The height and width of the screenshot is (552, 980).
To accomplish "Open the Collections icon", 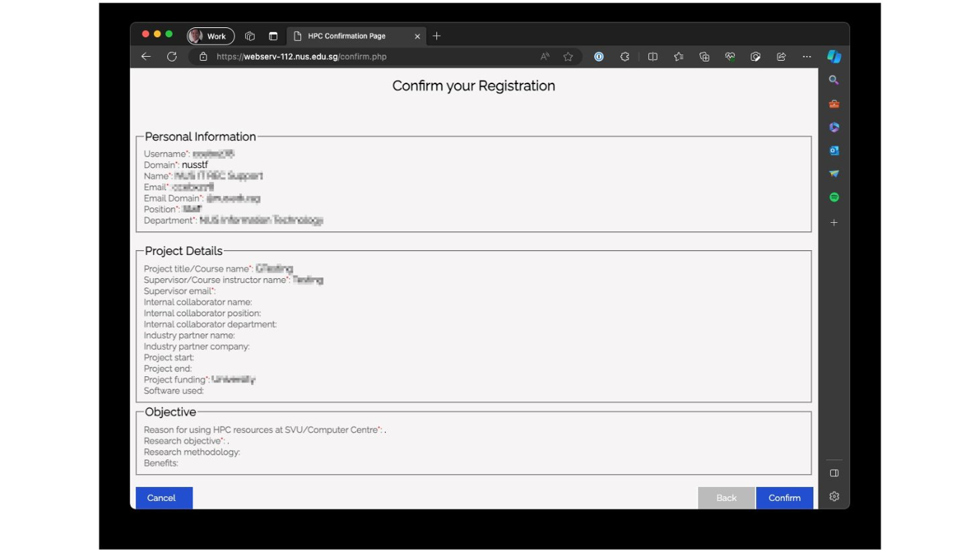I will click(x=704, y=57).
